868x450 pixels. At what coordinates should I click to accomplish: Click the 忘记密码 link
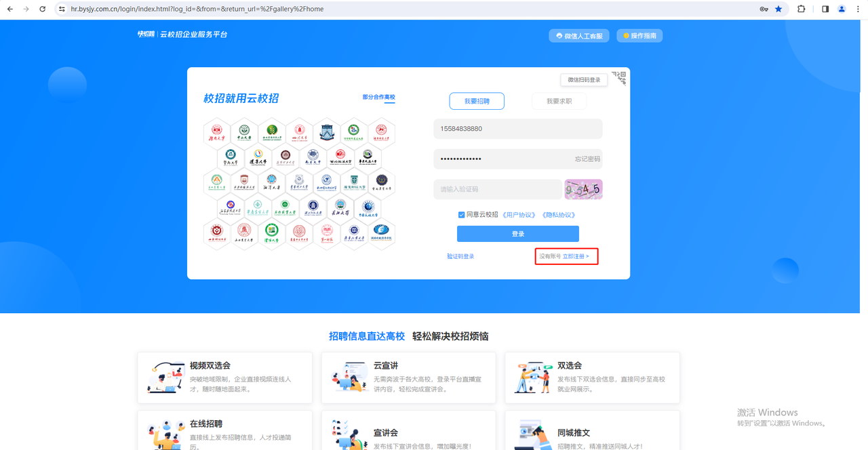[x=587, y=159]
